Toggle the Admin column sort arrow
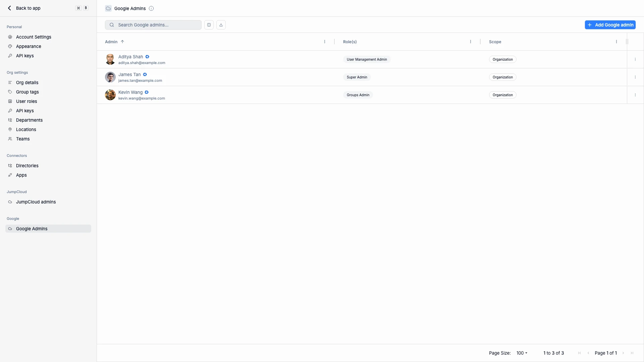Screen dimensions: 644x362 click(x=122, y=42)
